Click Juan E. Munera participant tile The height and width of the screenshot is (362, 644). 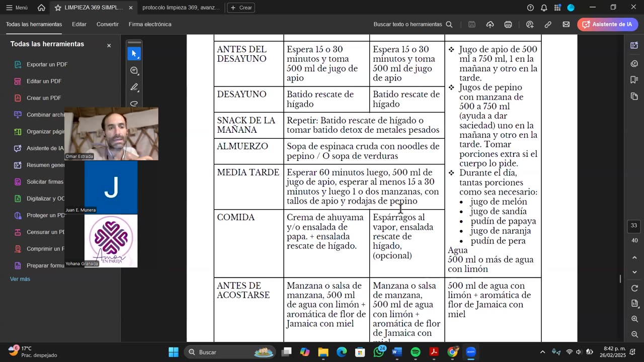[x=111, y=187]
